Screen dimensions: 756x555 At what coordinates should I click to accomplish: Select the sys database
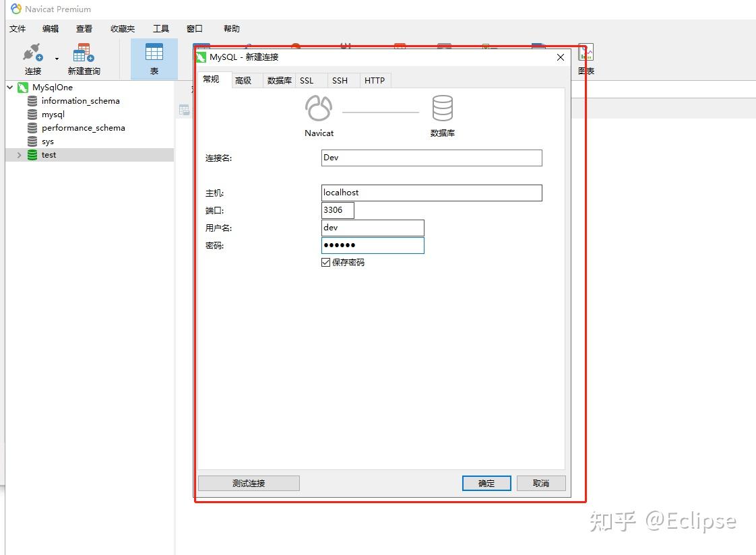(48, 141)
